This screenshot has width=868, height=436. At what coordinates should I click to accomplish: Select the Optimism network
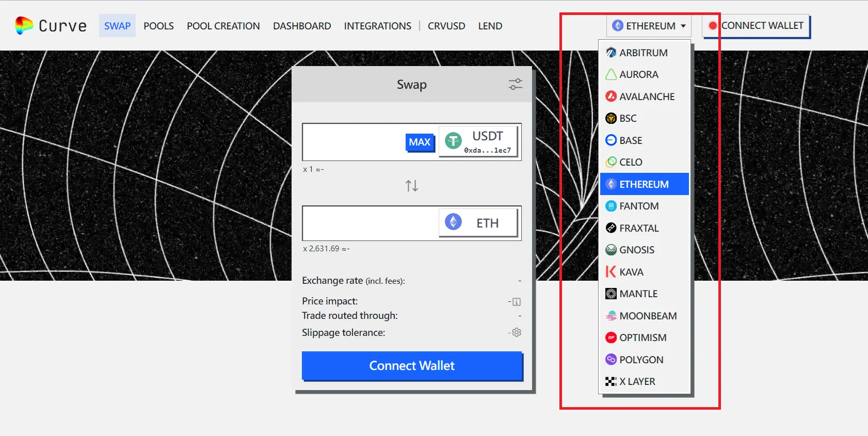[645, 337]
